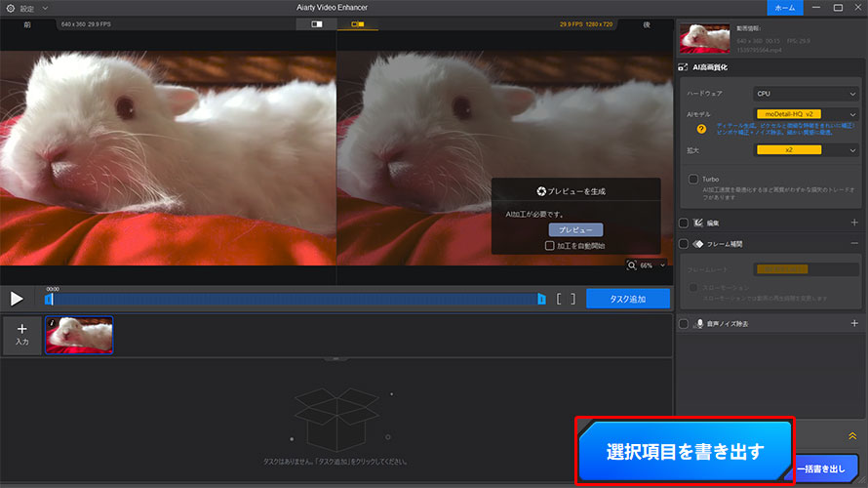Viewport: 868px width, 488px height.
Task: Enable 加工を自動開始 checkbox
Action: (x=549, y=245)
